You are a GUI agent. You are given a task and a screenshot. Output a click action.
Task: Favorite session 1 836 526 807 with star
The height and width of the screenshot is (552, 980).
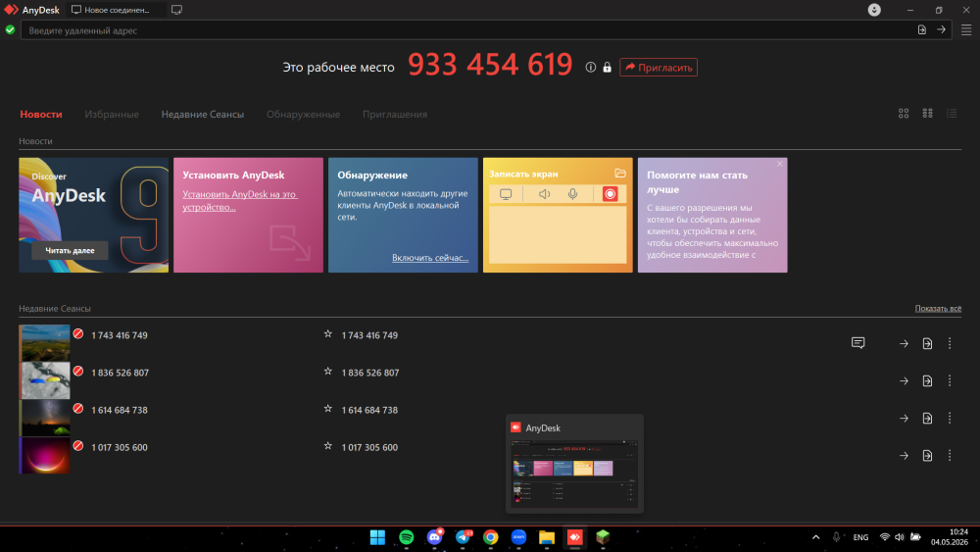click(327, 372)
